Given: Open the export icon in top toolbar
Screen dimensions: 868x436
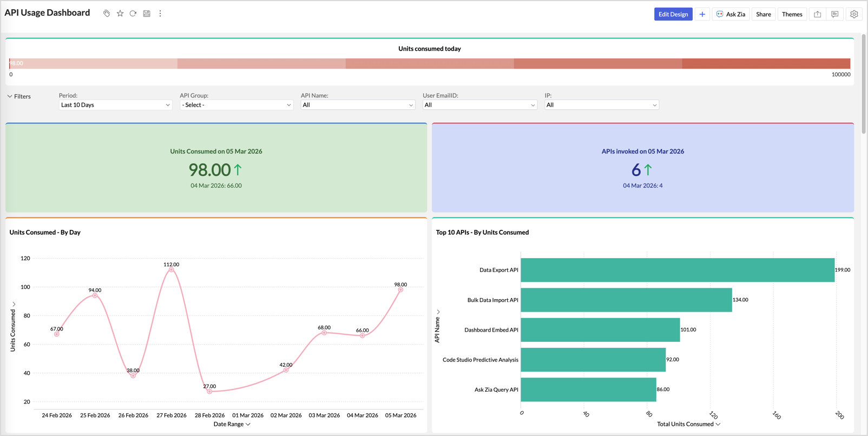Looking at the screenshot, I should (x=817, y=14).
